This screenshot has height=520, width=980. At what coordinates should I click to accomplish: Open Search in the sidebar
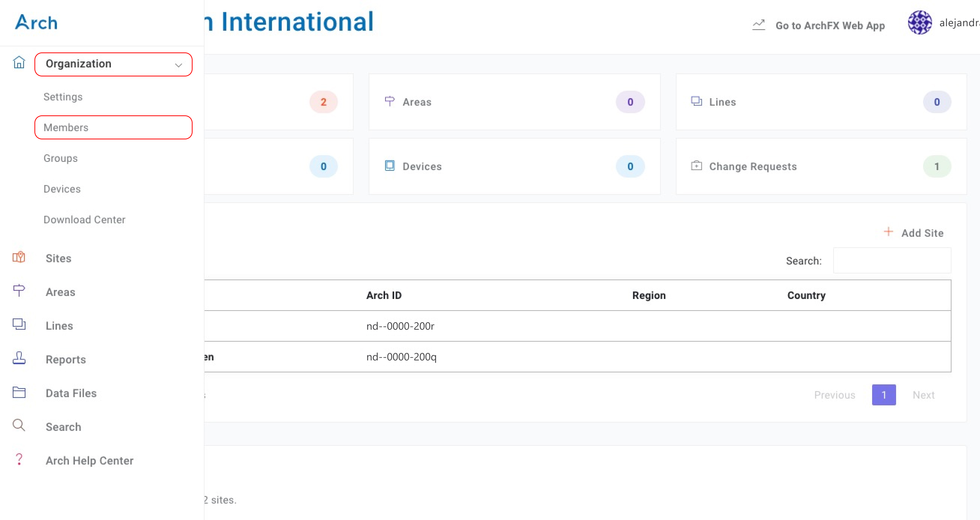click(64, 427)
